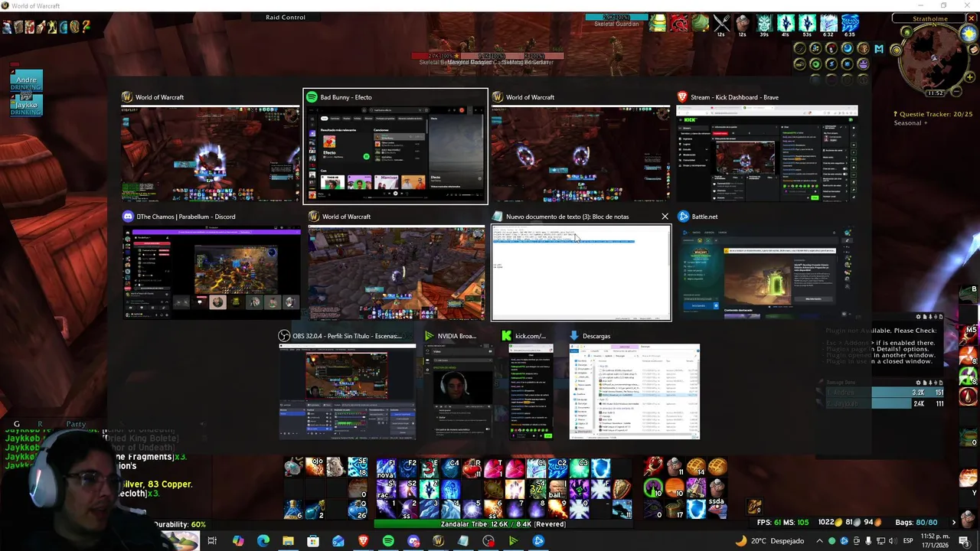The height and width of the screenshot is (551, 980).
Task: Click the Questie Tracker: 20/25 header
Action: pos(933,114)
